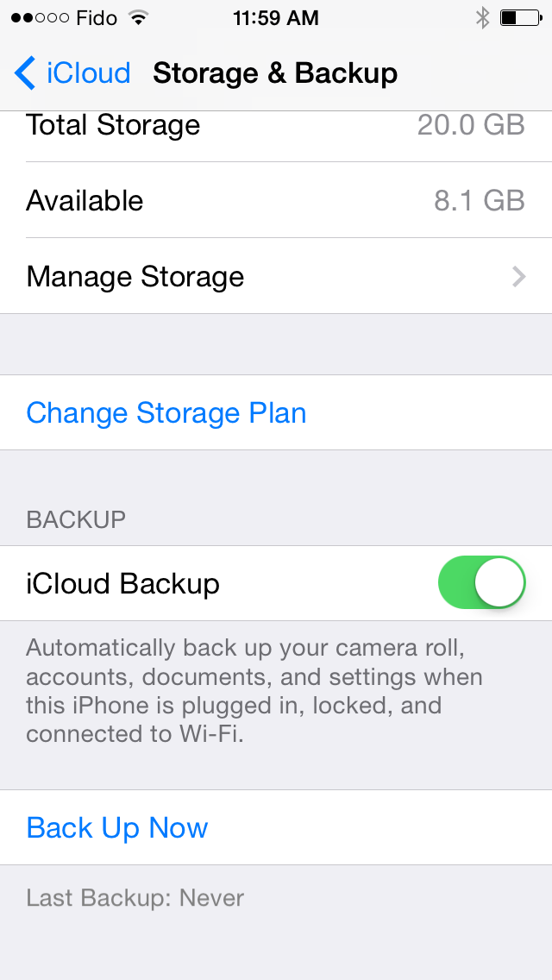The height and width of the screenshot is (980, 552).
Task: Open the Manage Storage row
Action: click(276, 276)
